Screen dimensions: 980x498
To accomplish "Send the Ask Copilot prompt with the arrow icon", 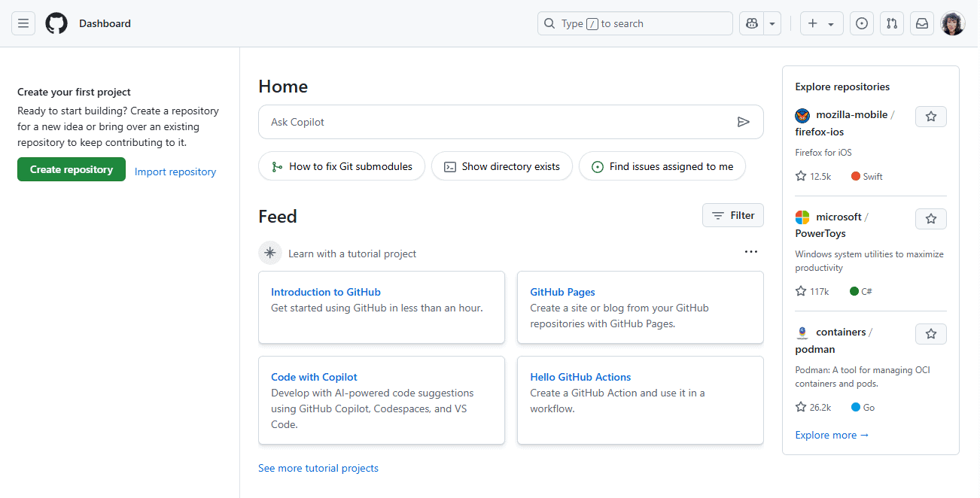I will [x=744, y=122].
